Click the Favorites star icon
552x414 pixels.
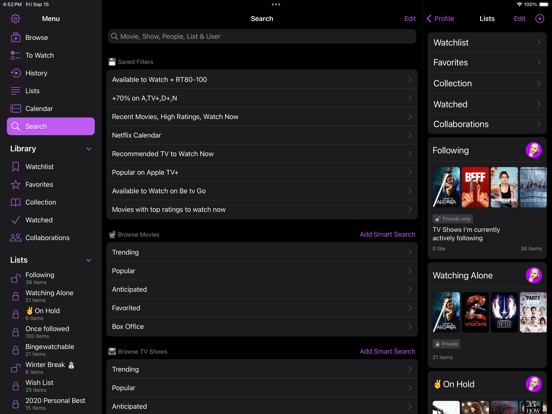[15, 184]
